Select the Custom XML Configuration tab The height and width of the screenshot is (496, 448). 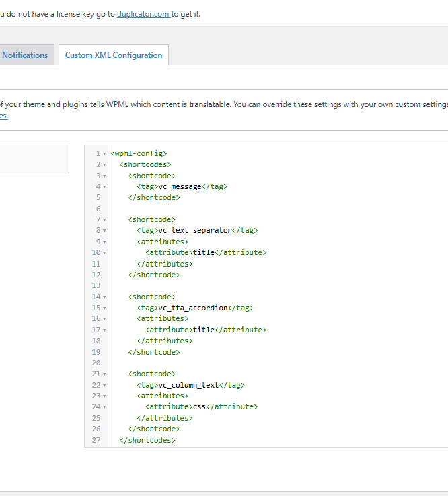[x=113, y=55]
